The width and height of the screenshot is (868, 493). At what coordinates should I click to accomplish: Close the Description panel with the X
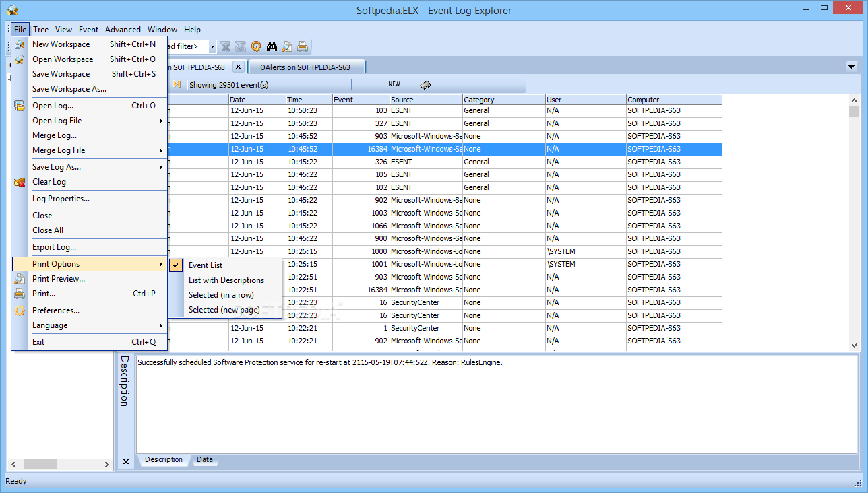[125, 461]
